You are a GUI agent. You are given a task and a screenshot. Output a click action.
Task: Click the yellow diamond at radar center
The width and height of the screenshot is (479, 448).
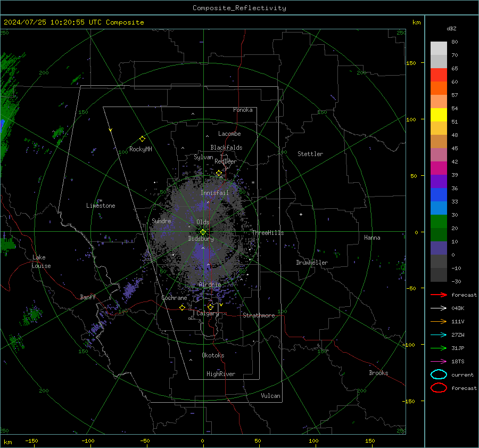pos(203,232)
